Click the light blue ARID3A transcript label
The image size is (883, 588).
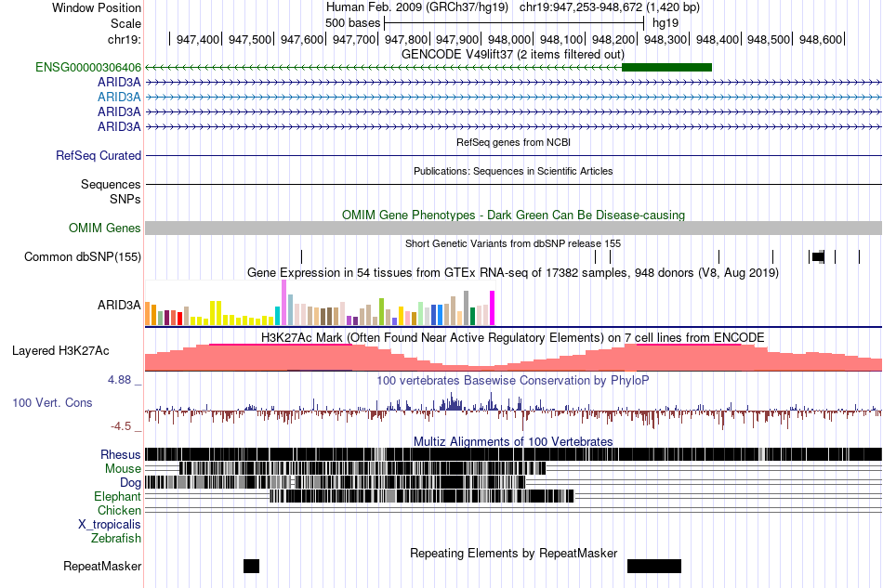(x=119, y=97)
